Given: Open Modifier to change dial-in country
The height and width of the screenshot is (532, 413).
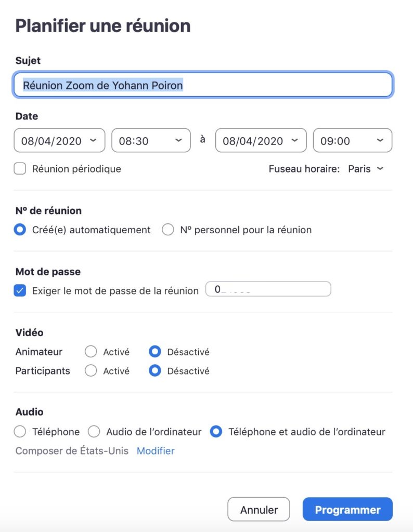Looking at the screenshot, I should pos(156,451).
